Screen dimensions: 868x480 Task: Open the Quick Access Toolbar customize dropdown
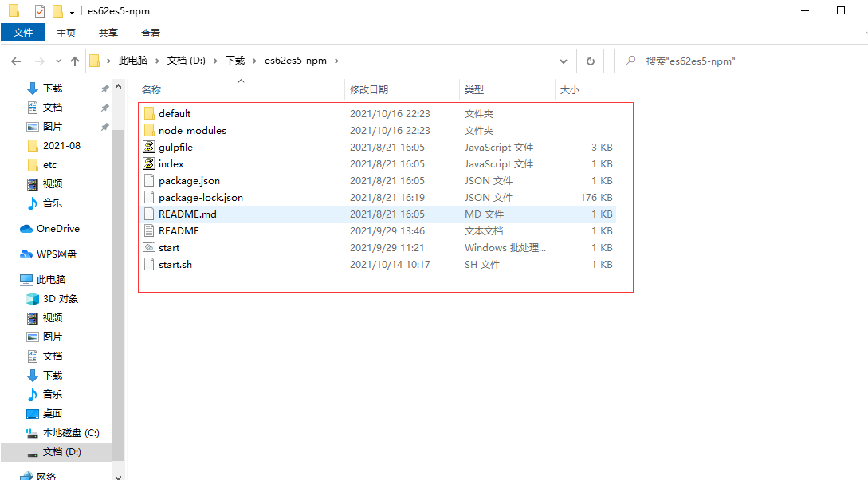72,12
